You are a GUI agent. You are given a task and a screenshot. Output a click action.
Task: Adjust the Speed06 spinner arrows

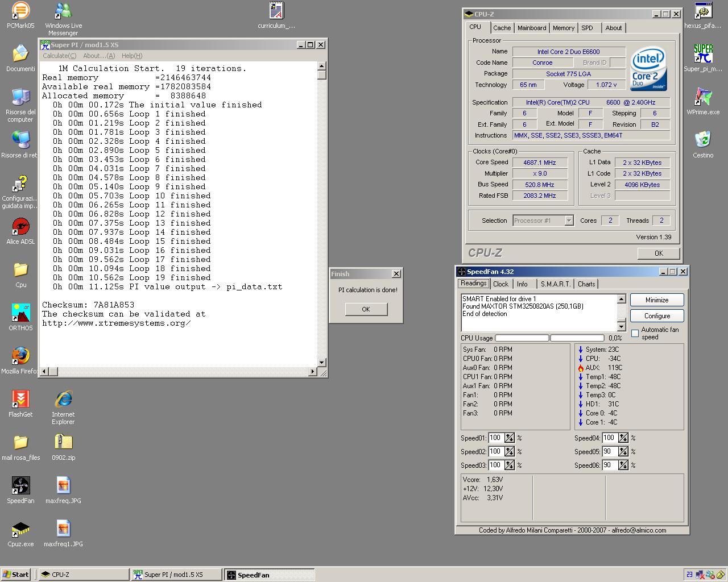coord(623,465)
